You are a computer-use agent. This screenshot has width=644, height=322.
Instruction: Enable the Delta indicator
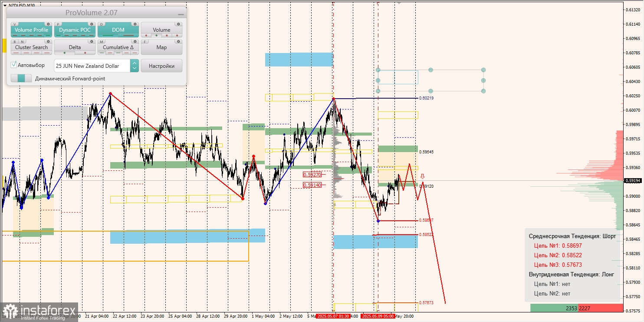(75, 47)
